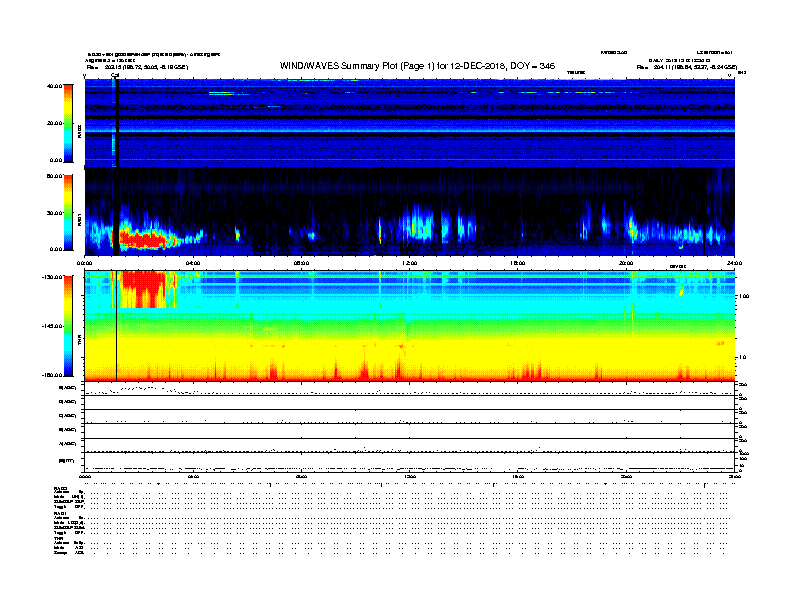The width and height of the screenshot is (792, 612).
Task: Click the RAD1 heading in the bottom status table
Action: [x=60, y=514]
